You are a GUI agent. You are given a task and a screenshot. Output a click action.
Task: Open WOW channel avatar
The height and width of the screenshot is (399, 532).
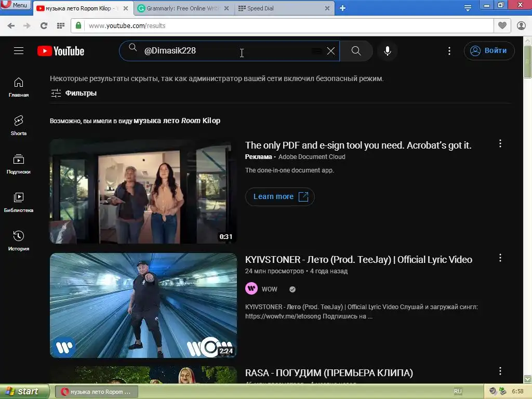point(251,289)
